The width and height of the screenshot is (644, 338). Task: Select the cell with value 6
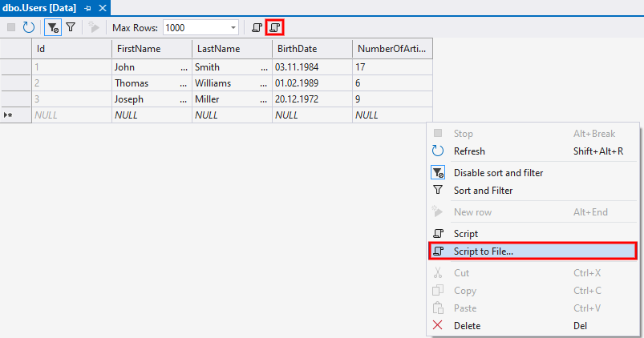[x=392, y=82]
